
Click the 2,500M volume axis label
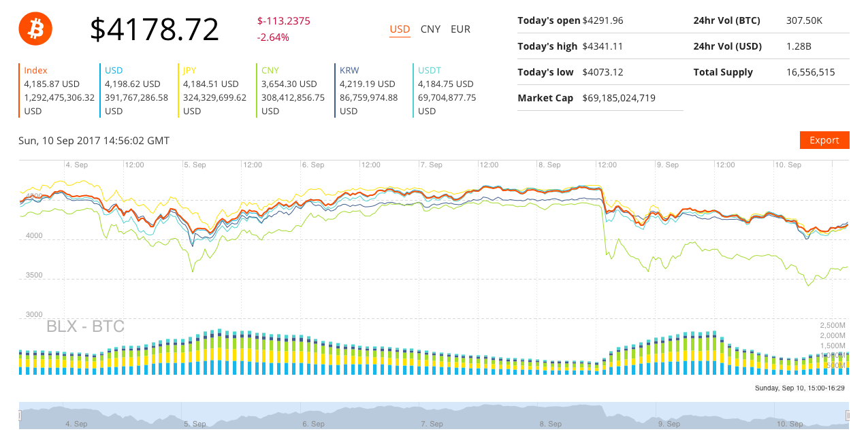(x=833, y=326)
